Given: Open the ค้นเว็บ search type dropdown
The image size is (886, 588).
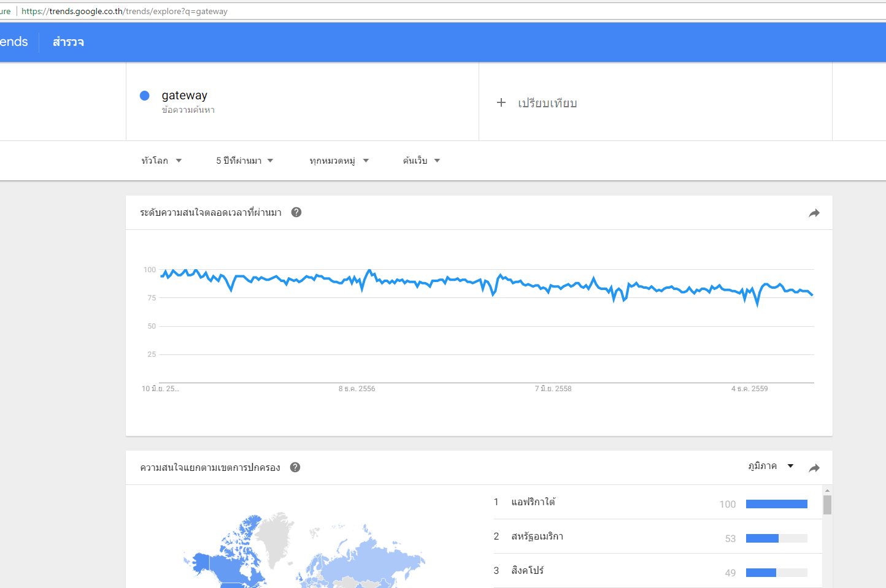Looking at the screenshot, I should pyautogui.click(x=422, y=161).
